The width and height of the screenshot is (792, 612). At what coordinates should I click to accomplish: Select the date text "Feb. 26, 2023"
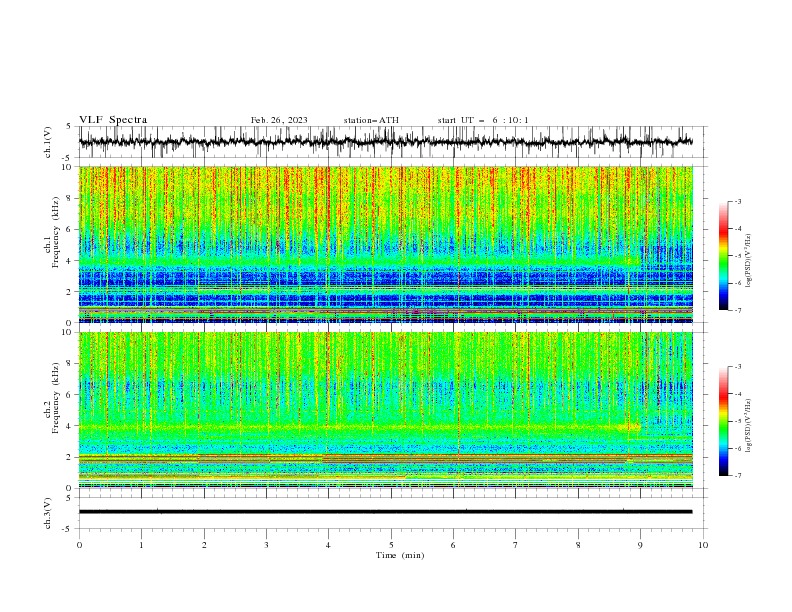point(279,120)
